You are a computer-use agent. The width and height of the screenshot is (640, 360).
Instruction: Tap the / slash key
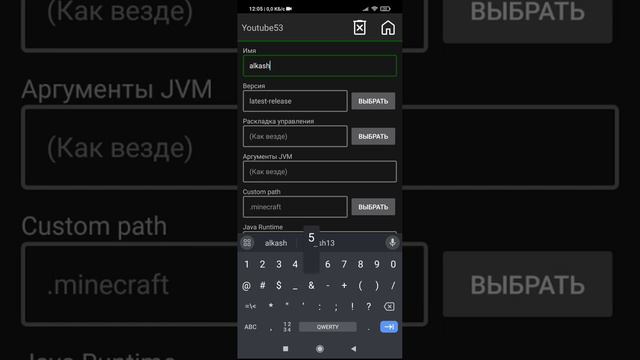pos(393,285)
